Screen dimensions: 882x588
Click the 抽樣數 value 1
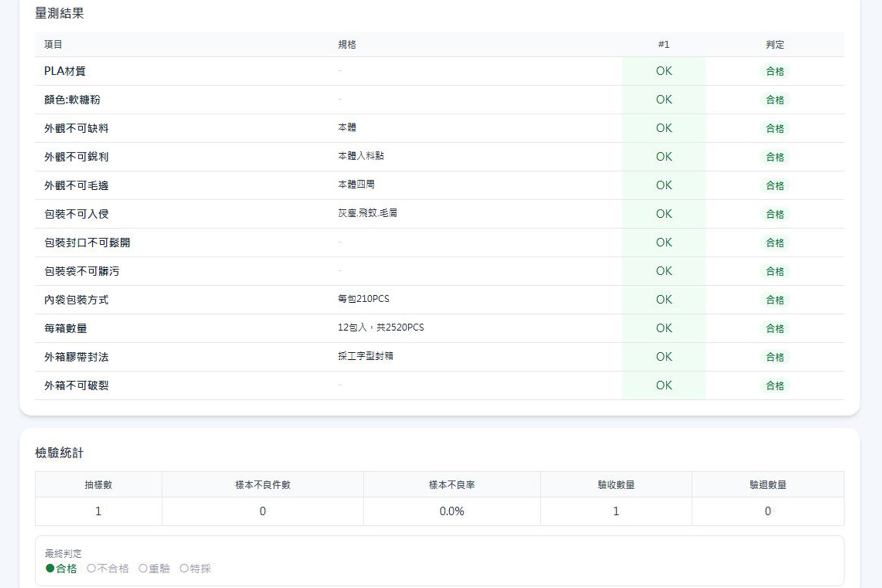click(x=98, y=511)
